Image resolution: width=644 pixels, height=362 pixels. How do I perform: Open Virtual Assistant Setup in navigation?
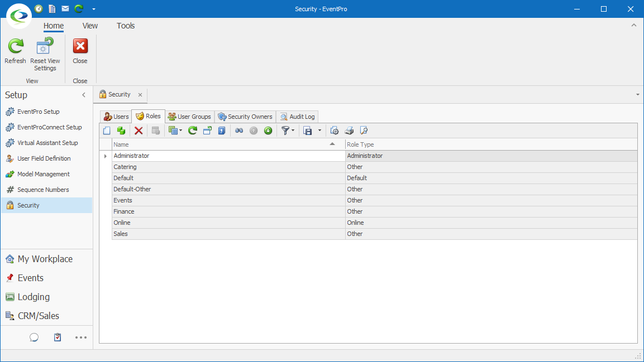point(46,143)
